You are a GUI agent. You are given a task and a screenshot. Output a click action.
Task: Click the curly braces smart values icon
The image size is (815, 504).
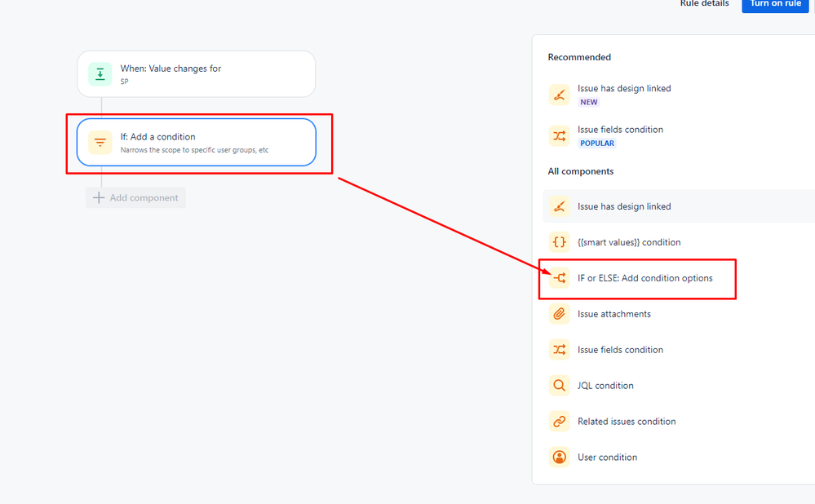point(560,242)
